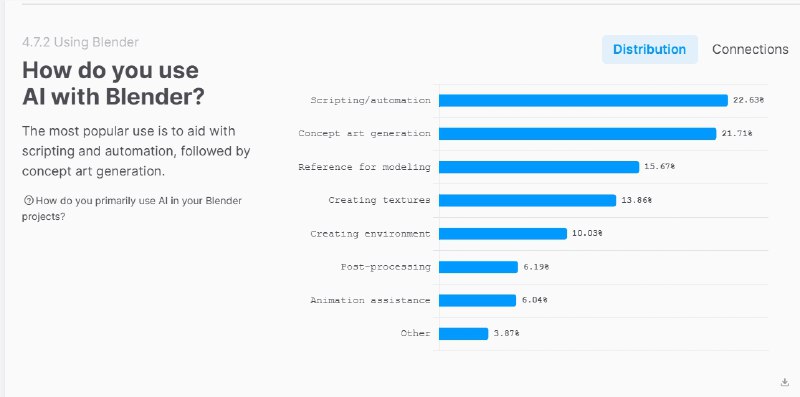The image size is (800, 397).
Task: Select the Animation assistance bar
Action: coord(478,300)
